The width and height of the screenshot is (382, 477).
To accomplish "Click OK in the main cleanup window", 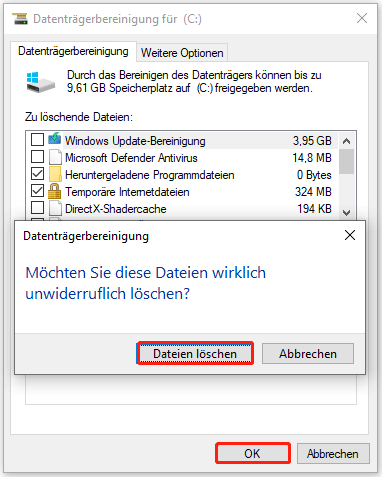I will [x=253, y=453].
